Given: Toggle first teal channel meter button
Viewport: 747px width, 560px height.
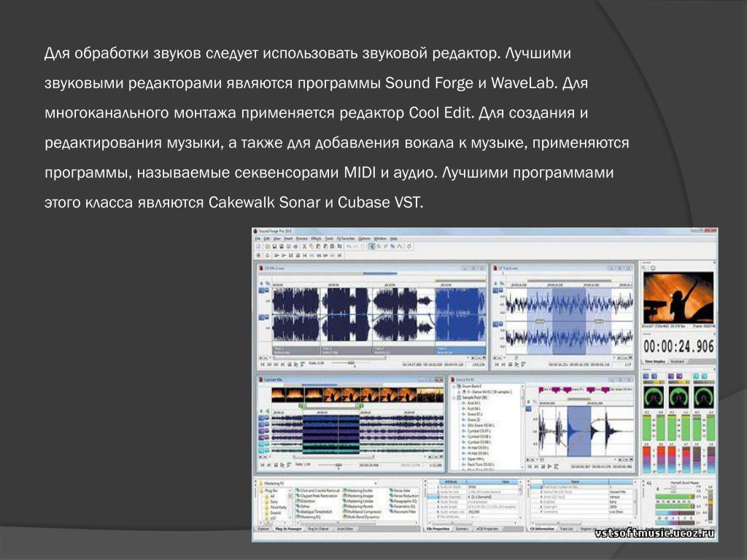Looking at the screenshot, I should click(x=695, y=376).
